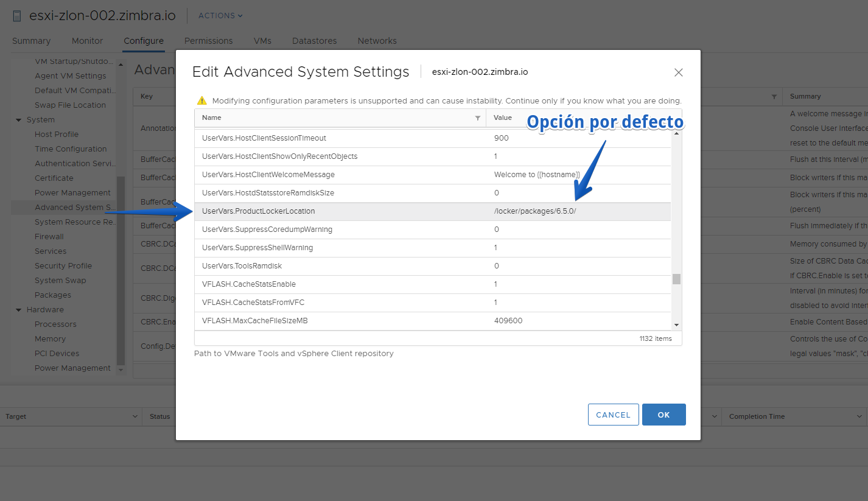Select UserVars.ToolsRamdisk row
The image size is (868, 501).
coord(433,266)
